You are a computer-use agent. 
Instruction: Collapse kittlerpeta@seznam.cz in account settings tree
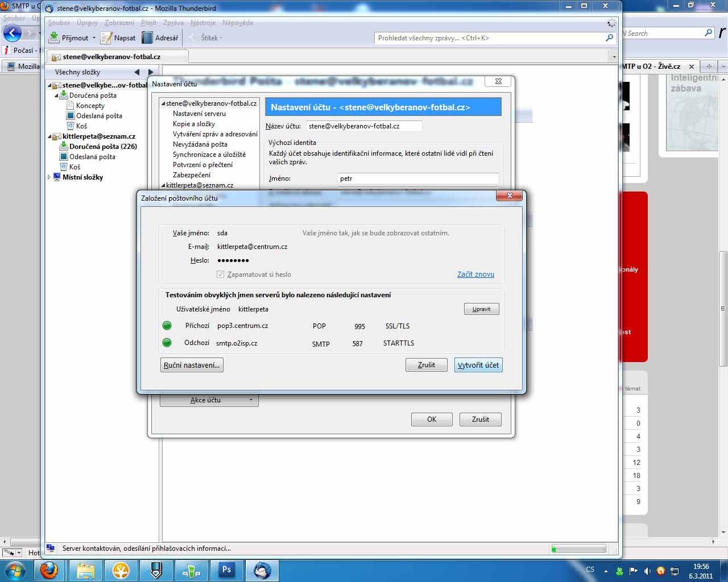163,185
